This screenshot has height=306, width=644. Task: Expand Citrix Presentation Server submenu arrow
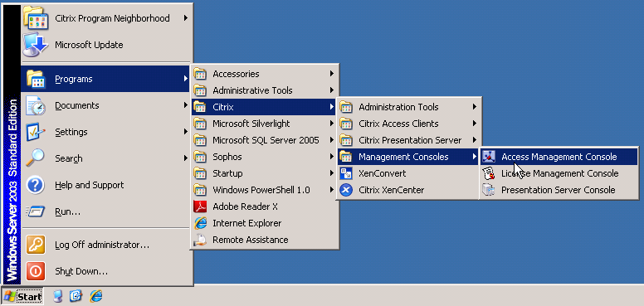(474, 140)
